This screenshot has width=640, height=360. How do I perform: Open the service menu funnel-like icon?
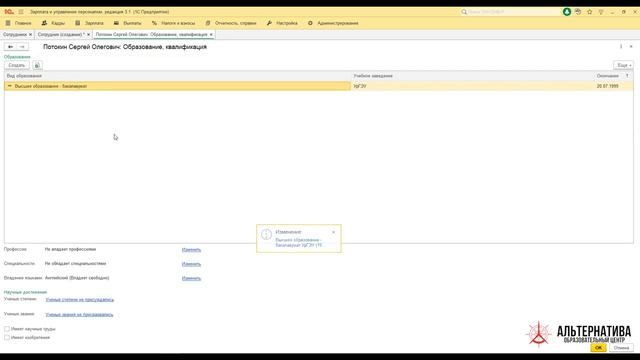pos(601,12)
